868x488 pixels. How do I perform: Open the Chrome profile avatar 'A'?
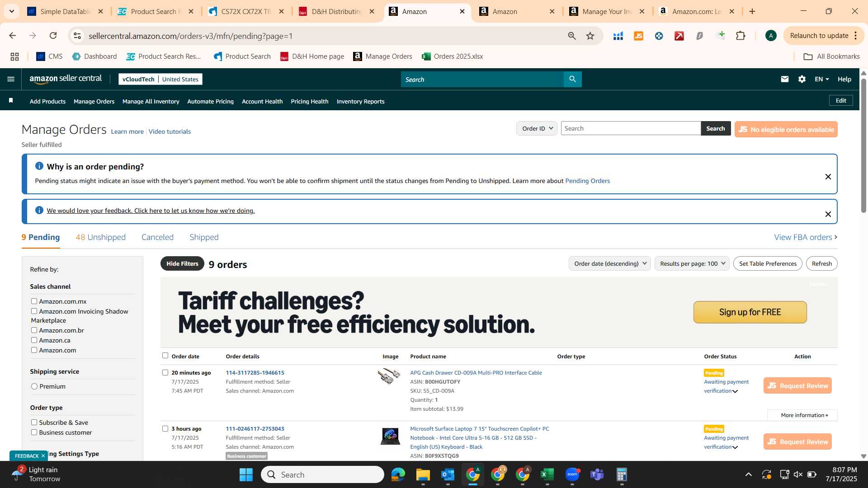click(x=771, y=36)
